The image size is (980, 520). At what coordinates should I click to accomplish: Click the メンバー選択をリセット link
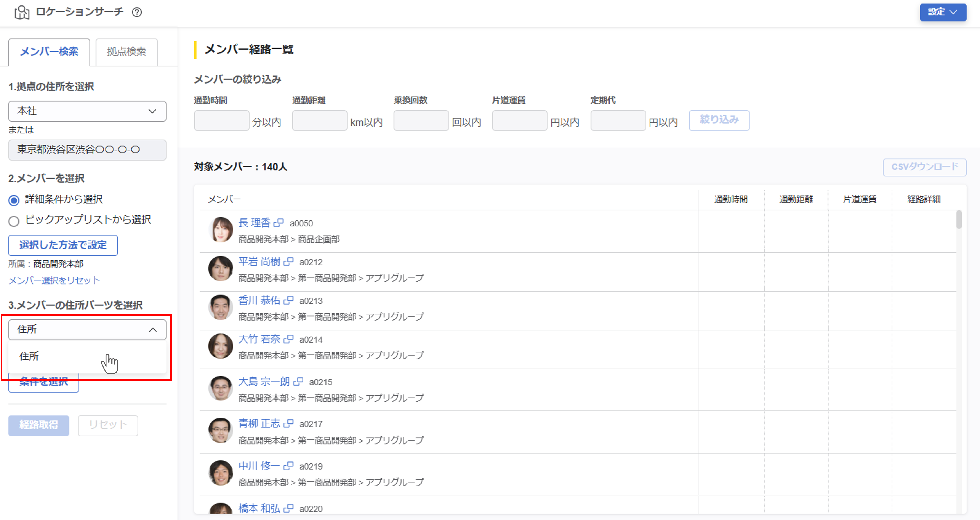click(54, 280)
